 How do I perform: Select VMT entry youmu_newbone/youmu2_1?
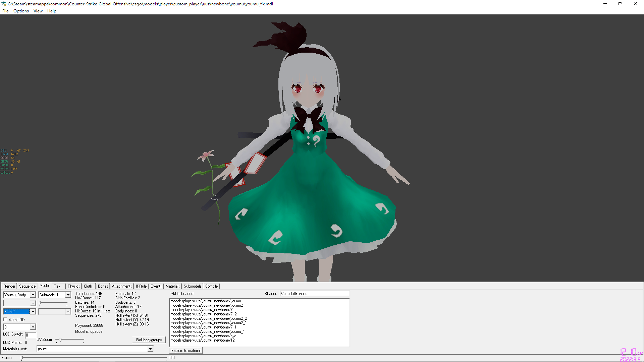[209, 323]
